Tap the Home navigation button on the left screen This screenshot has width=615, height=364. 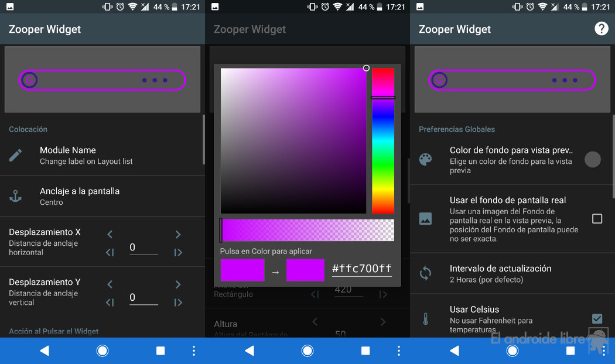tap(102, 351)
